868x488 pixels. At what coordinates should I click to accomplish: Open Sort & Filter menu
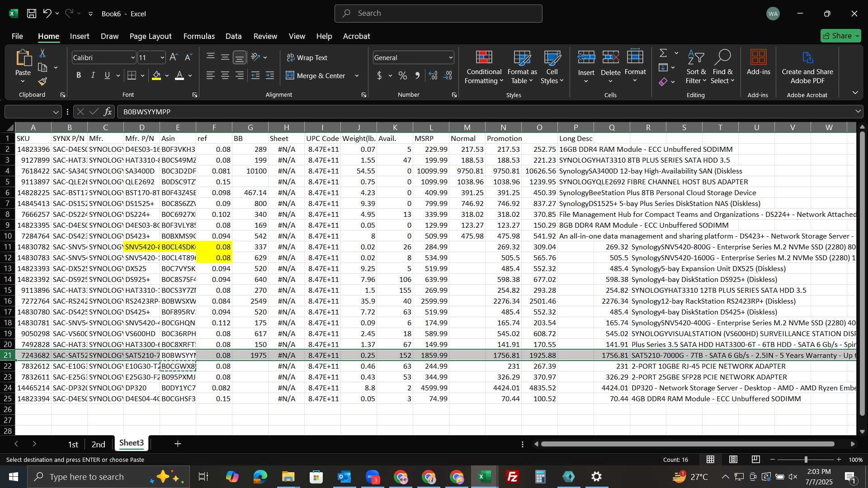[696, 67]
